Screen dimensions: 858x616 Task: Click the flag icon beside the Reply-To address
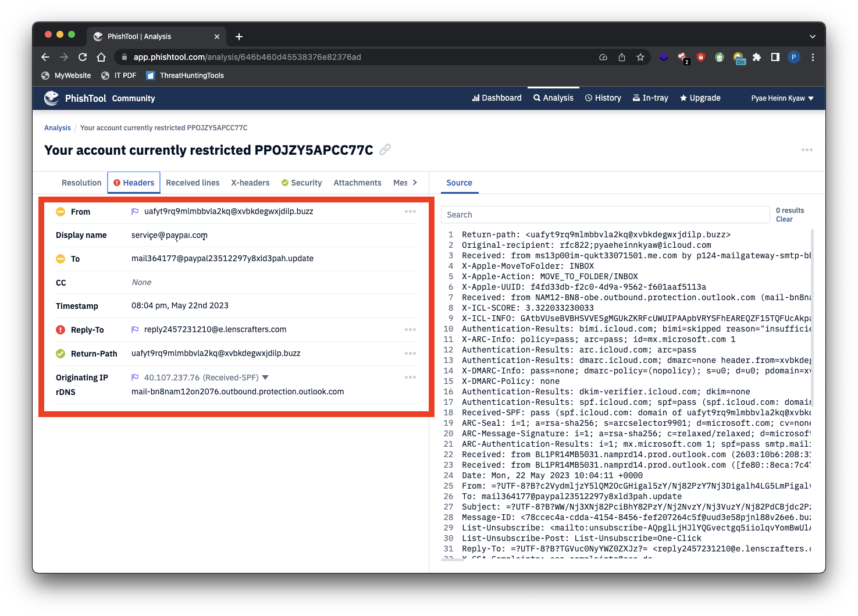point(135,330)
